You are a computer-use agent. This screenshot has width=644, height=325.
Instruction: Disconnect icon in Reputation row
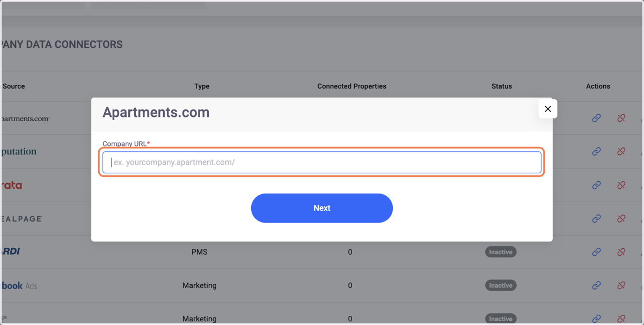[x=621, y=151]
